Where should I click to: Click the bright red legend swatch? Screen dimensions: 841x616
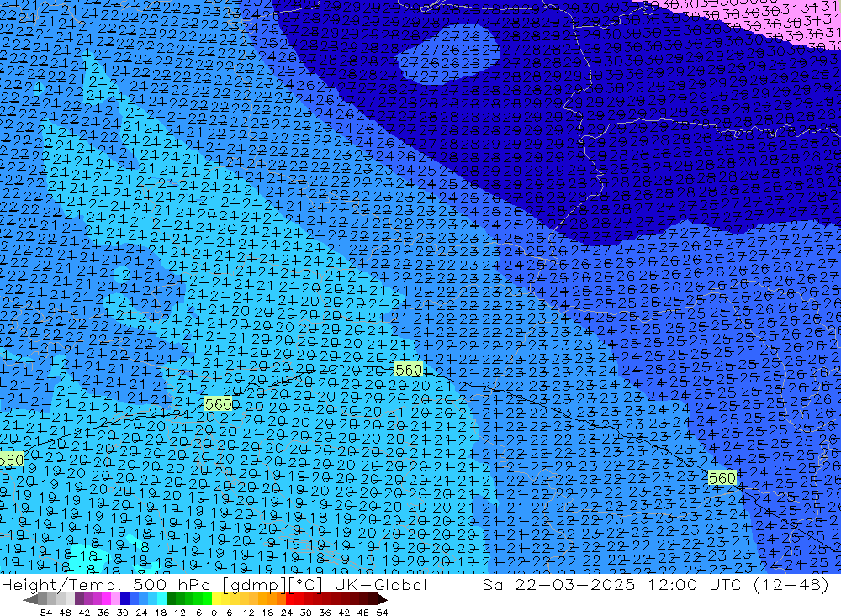coord(290,598)
